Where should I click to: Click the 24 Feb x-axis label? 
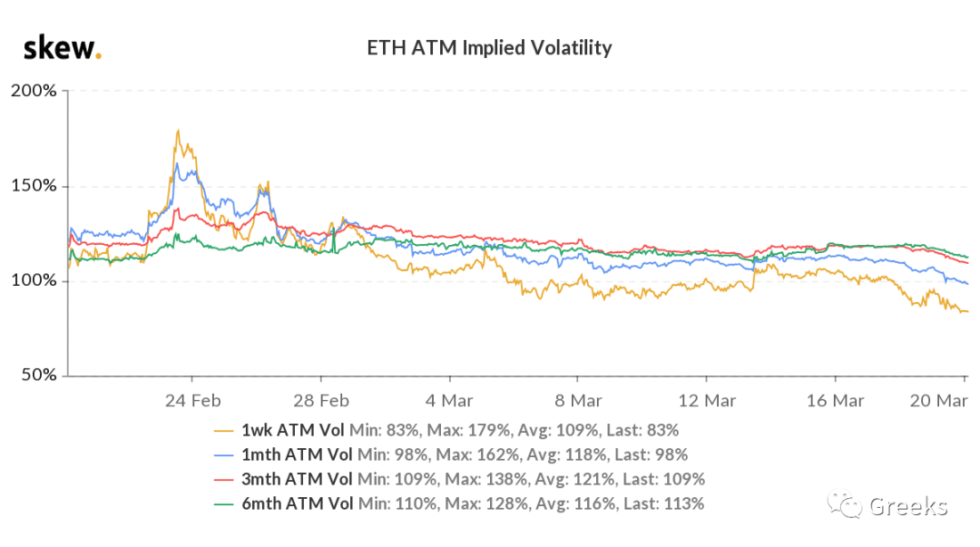coord(192,401)
